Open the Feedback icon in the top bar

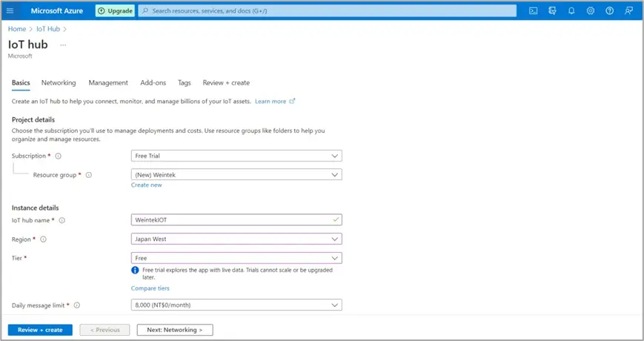tap(628, 10)
